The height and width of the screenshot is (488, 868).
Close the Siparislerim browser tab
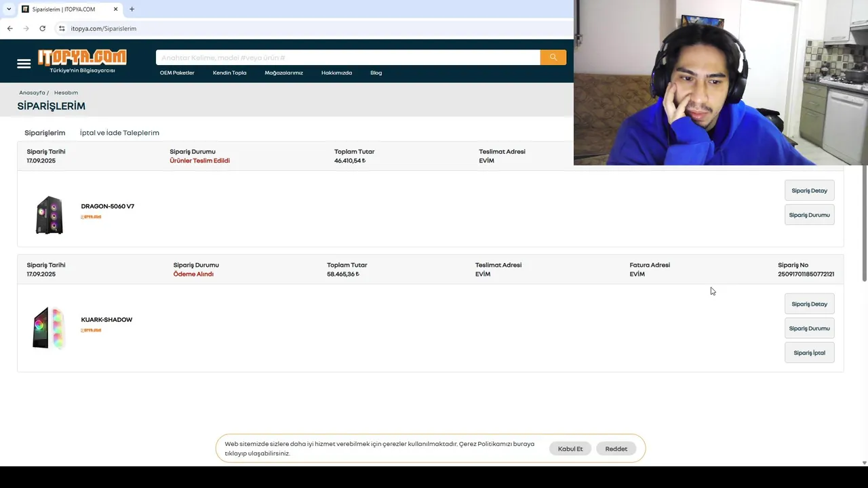[116, 9]
